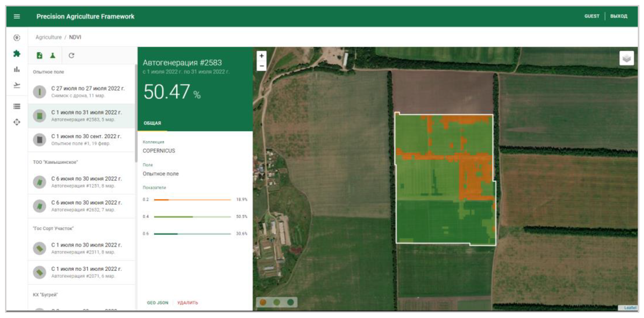Zoom in on the map
The width and height of the screenshot is (644, 318).
tap(262, 56)
